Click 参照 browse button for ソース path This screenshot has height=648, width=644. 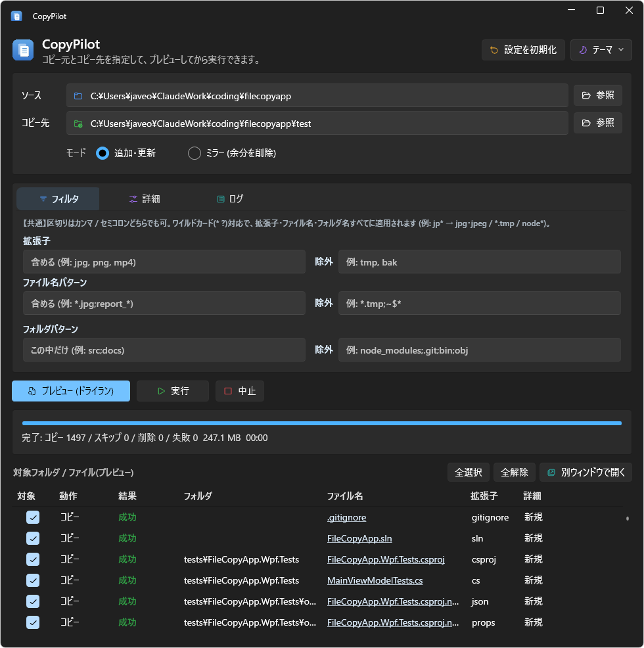pyautogui.click(x=598, y=95)
